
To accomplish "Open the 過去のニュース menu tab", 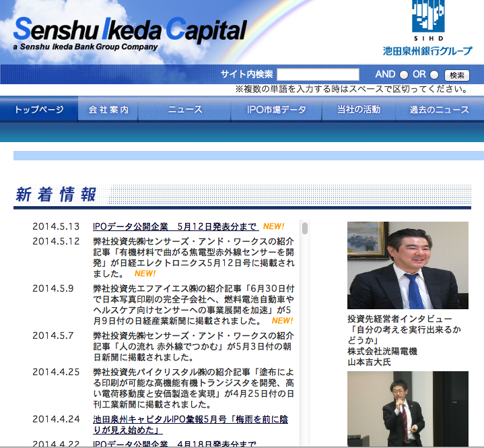I will click(440, 109).
